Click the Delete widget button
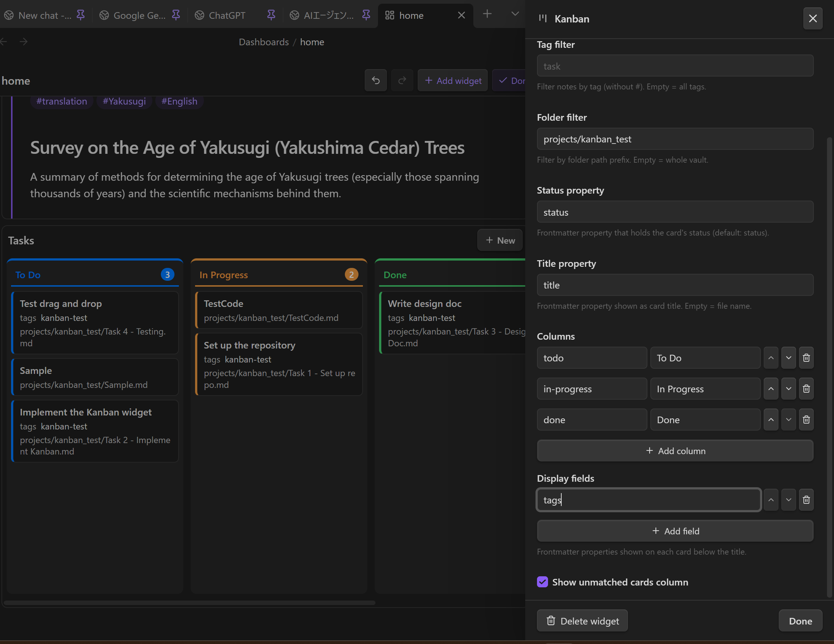 [x=582, y=621]
